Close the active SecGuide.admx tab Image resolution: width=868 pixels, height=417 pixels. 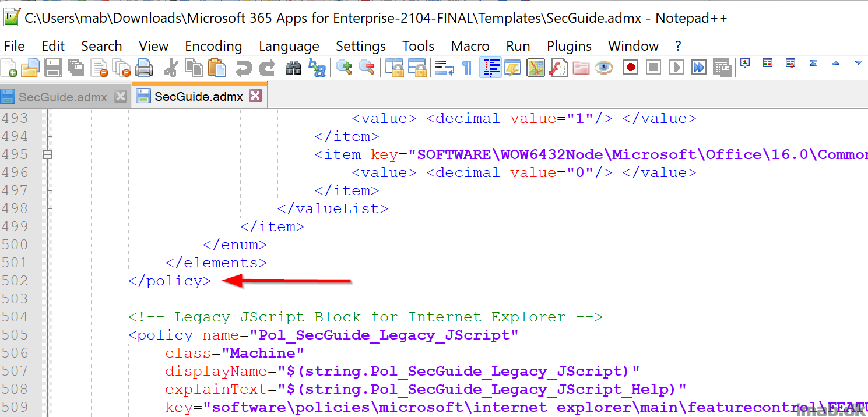click(255, 96)
